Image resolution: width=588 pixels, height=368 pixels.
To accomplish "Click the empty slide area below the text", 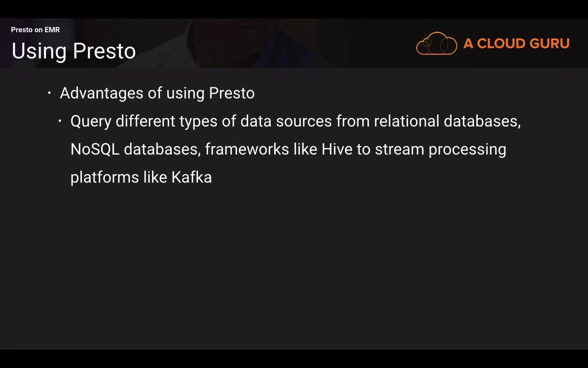I will tap(294, 267).
